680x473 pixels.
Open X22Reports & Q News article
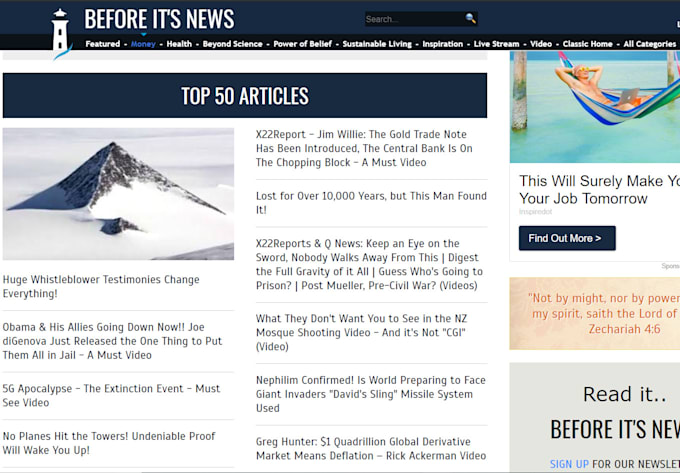pyautogui.click(x=369, y=264)
